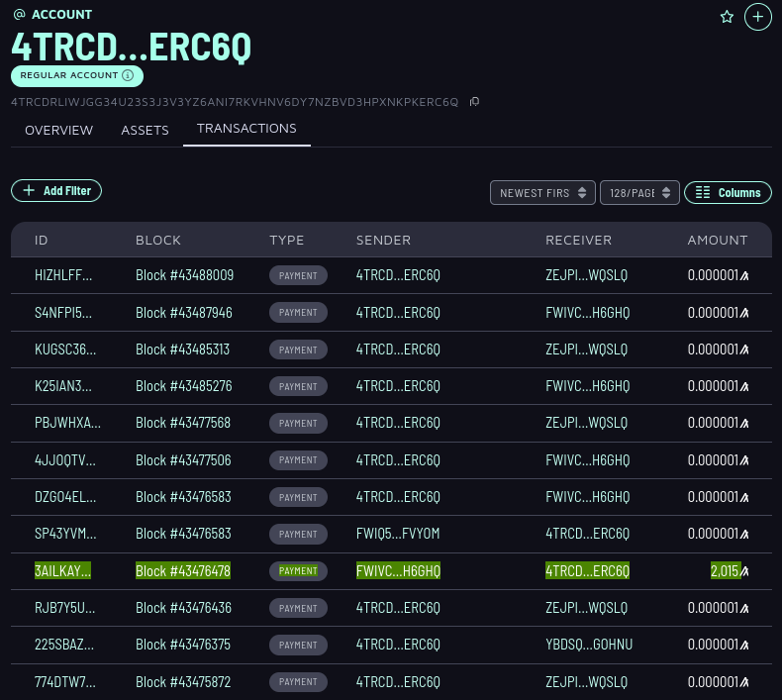The height and width of the screenshot is (700, 782).
Task: View Block #43477506
Action: (x=183, y=460)
